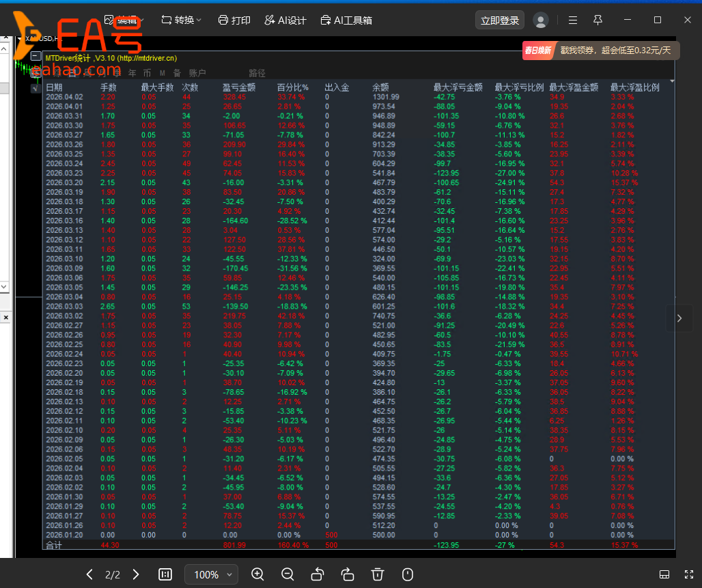The height and width of the screenshot is (588, 702).
Task: Click the zoom in magnifier icon
Action: coord(257,574)
